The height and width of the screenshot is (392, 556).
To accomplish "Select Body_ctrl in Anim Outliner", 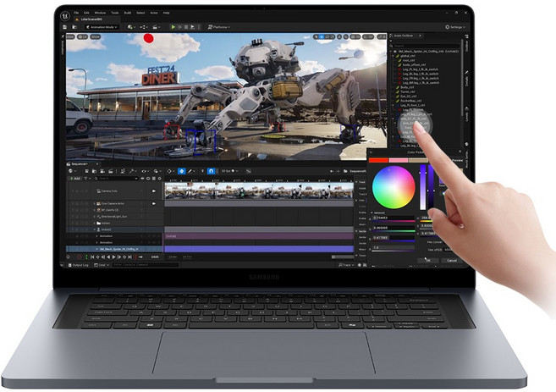I will point(407,87).
